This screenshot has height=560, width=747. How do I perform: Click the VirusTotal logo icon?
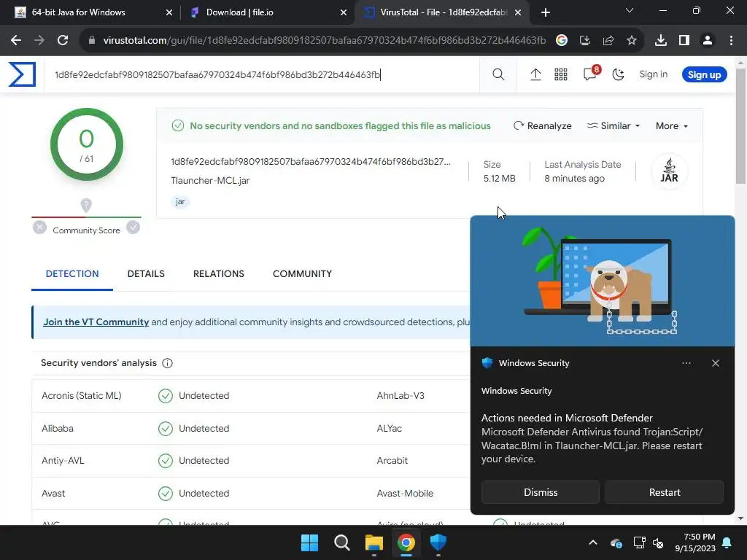(22, 75)
